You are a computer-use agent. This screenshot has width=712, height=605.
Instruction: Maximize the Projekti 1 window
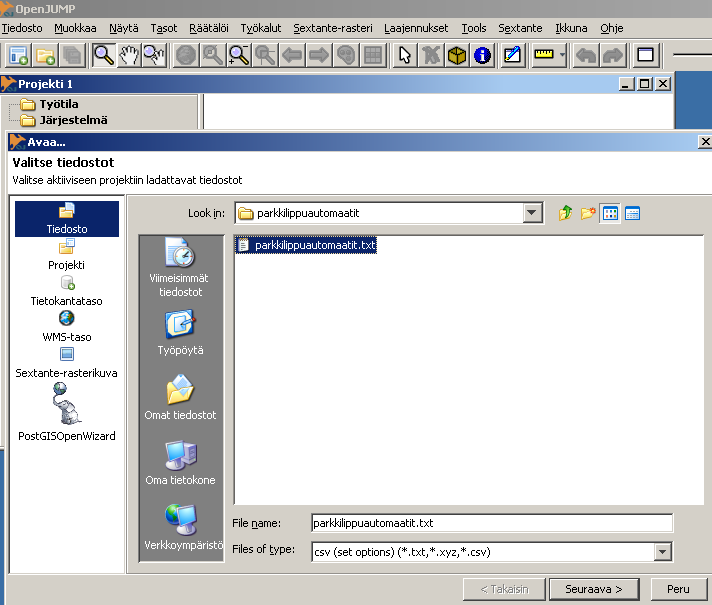point(645,84)
